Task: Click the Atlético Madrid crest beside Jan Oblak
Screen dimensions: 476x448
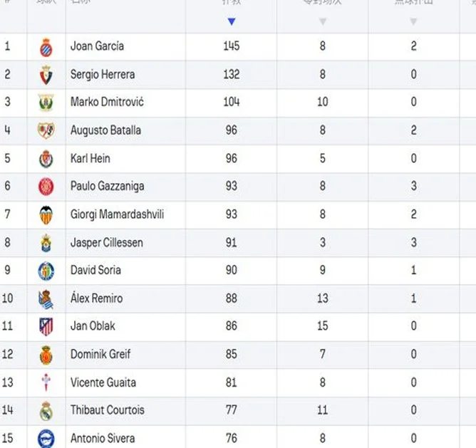Action: tap(46, 327)
